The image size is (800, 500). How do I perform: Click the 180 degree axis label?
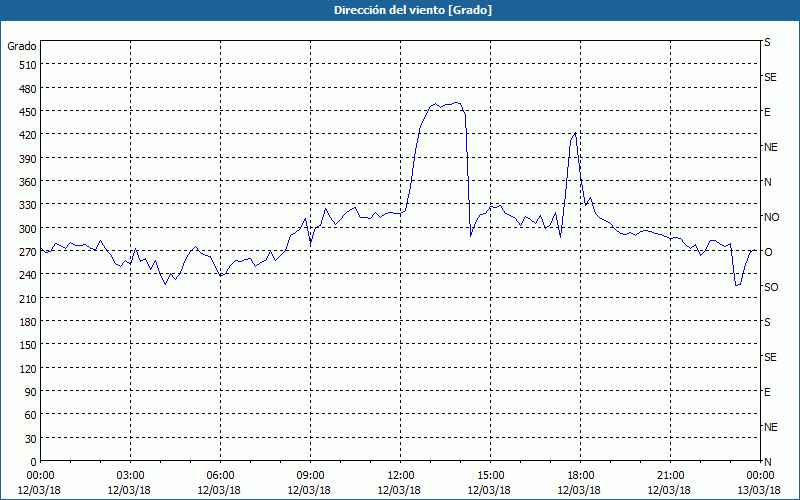pos(28,322)
